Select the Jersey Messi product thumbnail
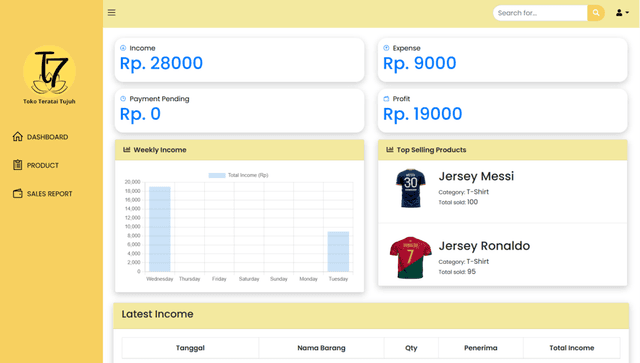Viewport: 640px width, 363px height. 411,189
